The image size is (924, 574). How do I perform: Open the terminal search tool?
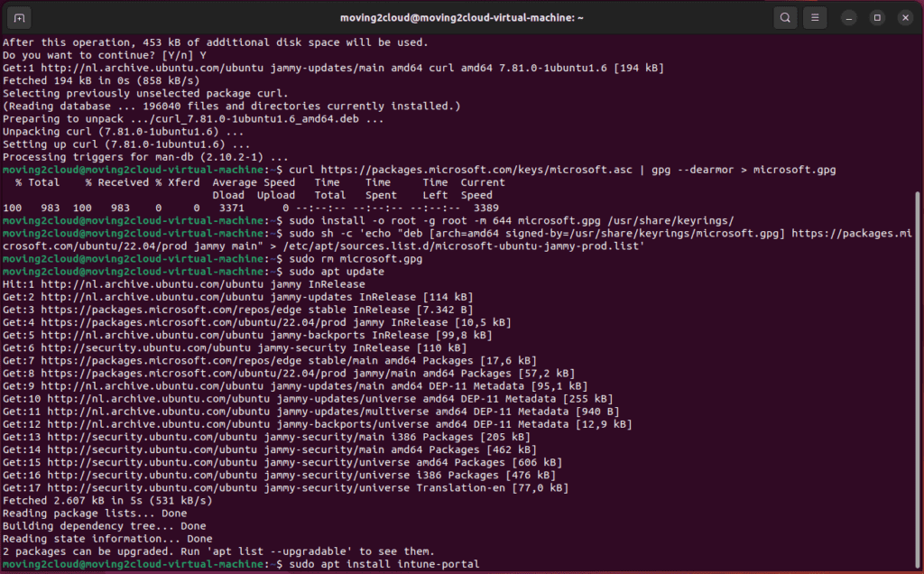click(785, 17)
